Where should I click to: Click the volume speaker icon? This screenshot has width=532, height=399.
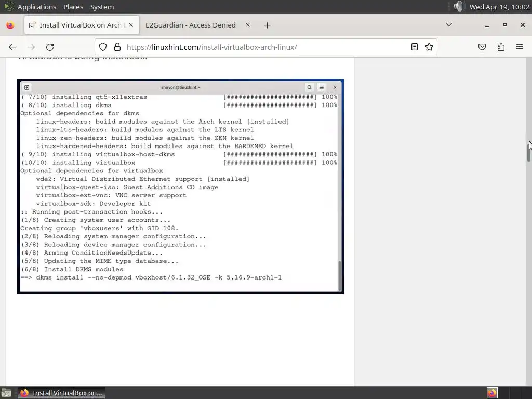tap(458, 6)
